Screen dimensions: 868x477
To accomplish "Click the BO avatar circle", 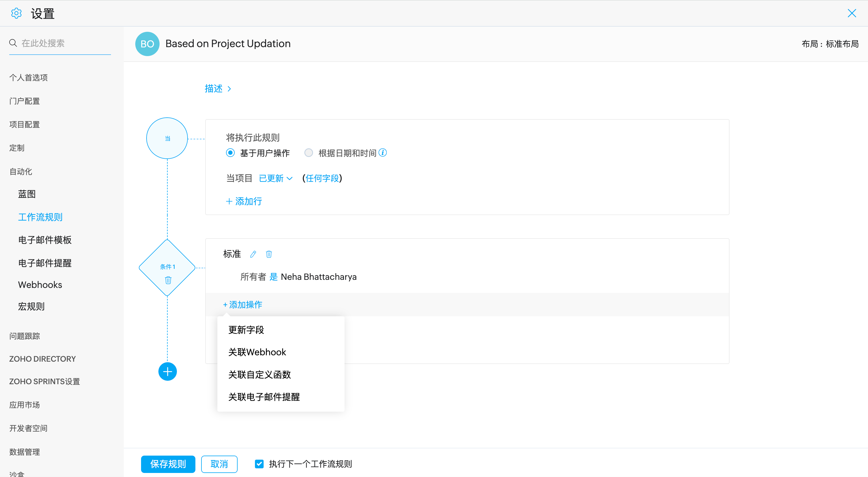I will (147, 44).
